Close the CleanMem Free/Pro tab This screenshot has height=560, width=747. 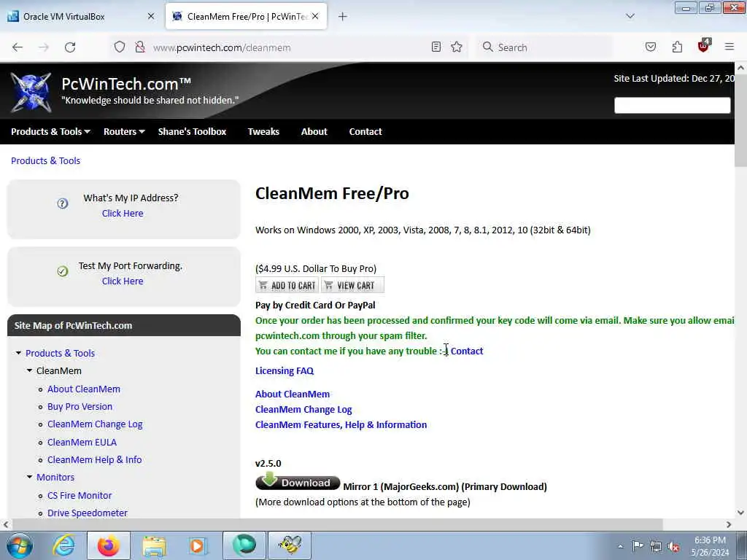315,16
